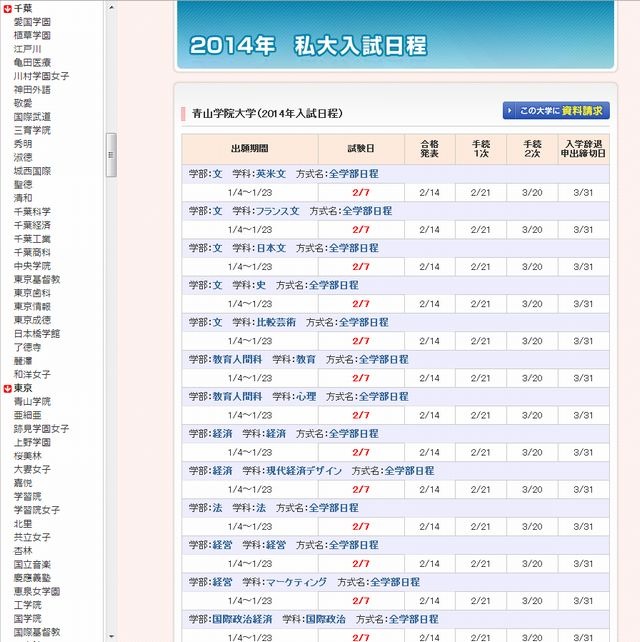Open 跡見学園女子 in the sidebar
Screen dimensions: 640x642
pyautogui.click(x=41, y=429)
